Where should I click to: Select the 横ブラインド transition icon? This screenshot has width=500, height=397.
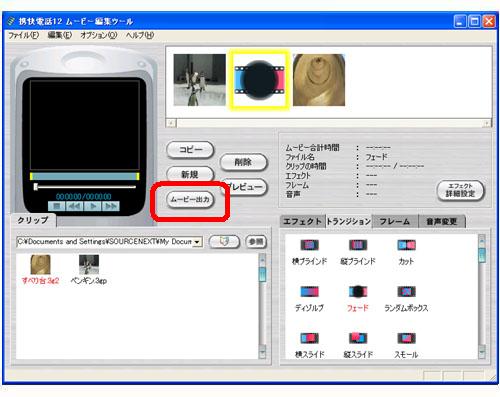click(309, 245)
